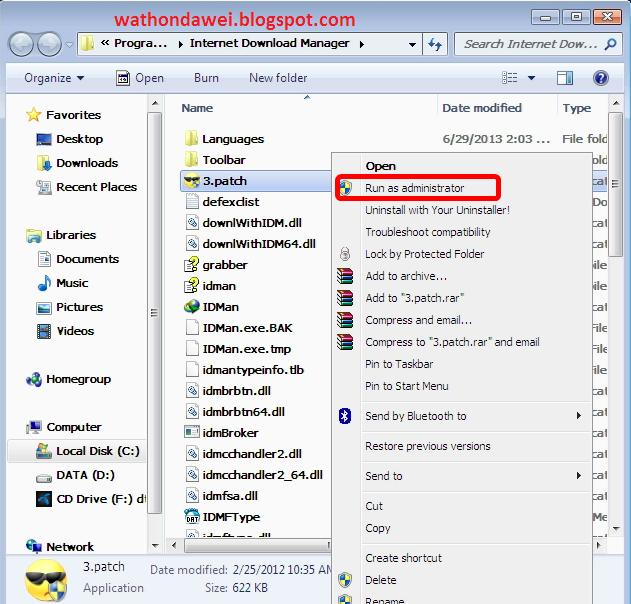This screenshot has height=604, width=631.
Task: Click the change view icon in toolbar
Action: pyautogui.click(x=510, y=78)
